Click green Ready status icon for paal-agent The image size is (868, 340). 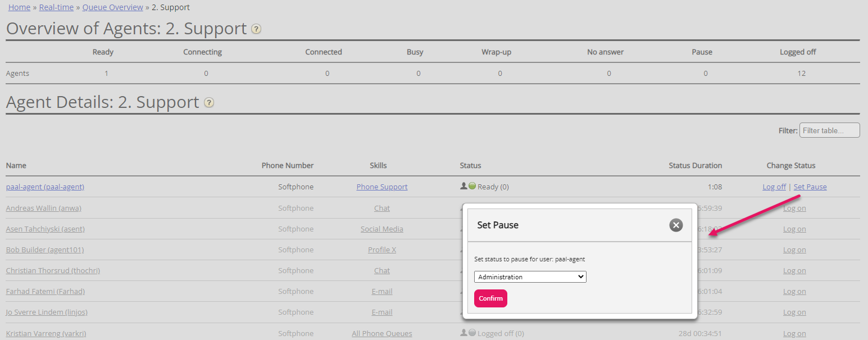(472, 187)
